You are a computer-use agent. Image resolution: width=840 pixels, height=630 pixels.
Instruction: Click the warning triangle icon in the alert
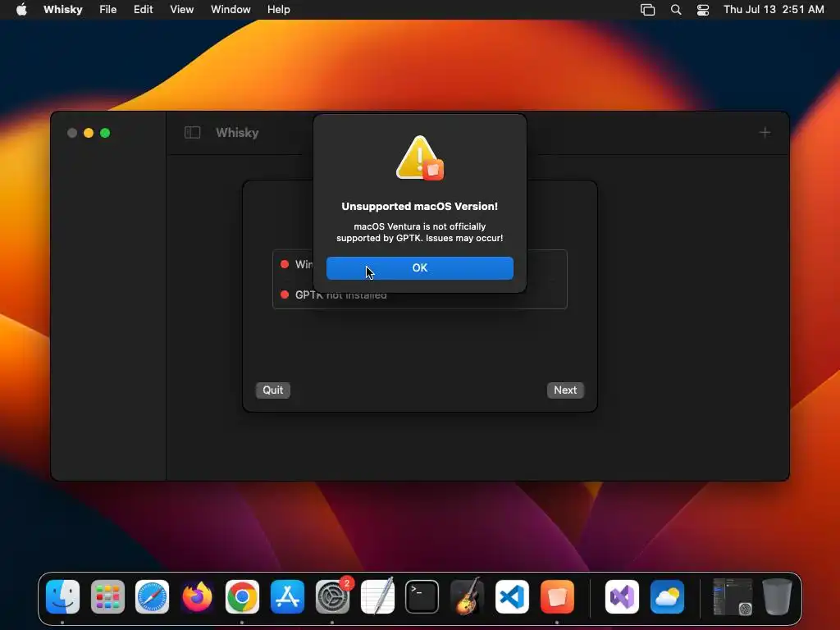click(419, 157)
